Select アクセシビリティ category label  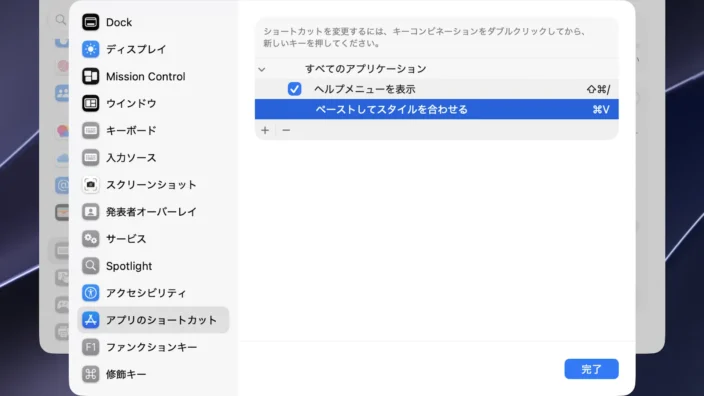coord(146,293)
